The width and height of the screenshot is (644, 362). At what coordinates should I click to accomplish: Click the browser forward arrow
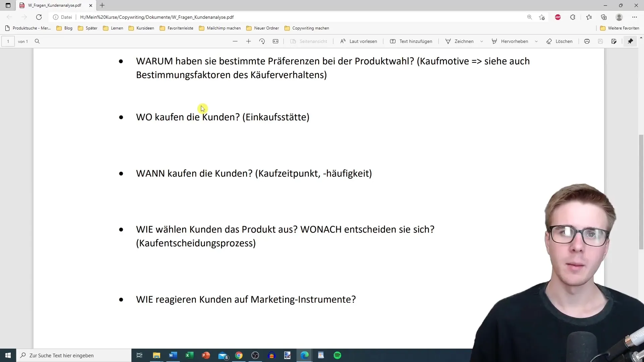click(24, 17)
